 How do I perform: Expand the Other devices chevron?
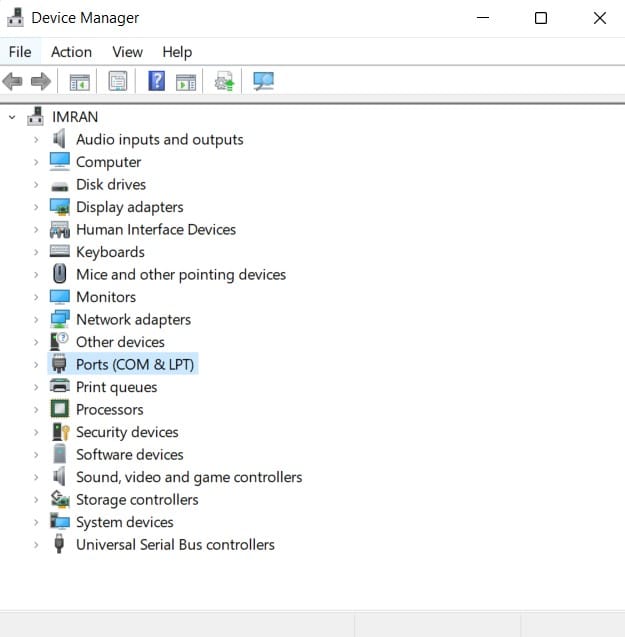click(x=36, y=342)
